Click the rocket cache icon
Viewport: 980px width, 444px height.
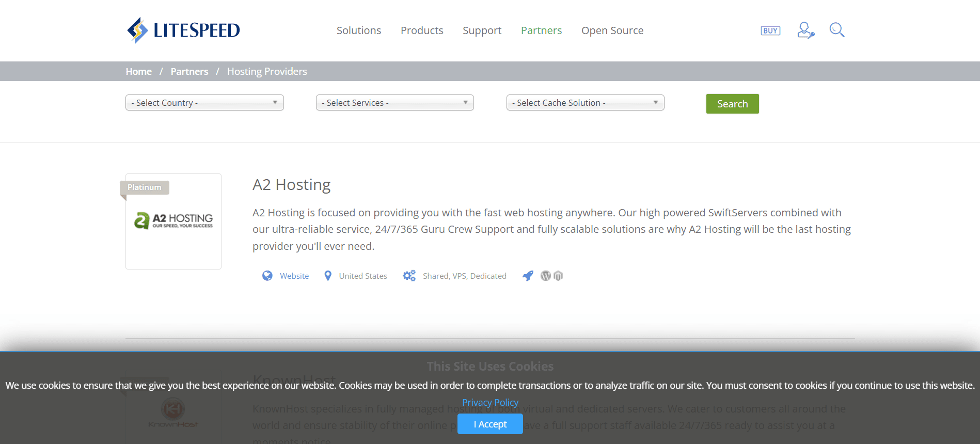pyautogui.click(x=528, y=276)
